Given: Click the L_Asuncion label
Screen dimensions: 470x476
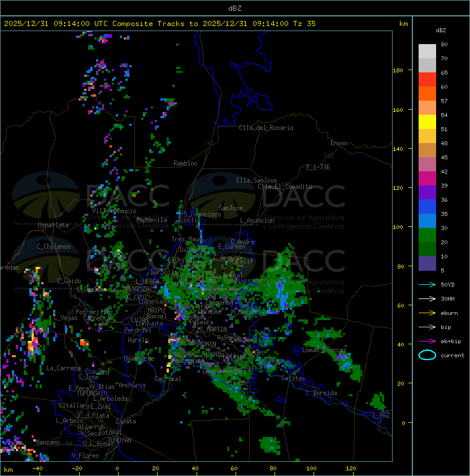Looking at the screenshot, I should tap(257, 220).
